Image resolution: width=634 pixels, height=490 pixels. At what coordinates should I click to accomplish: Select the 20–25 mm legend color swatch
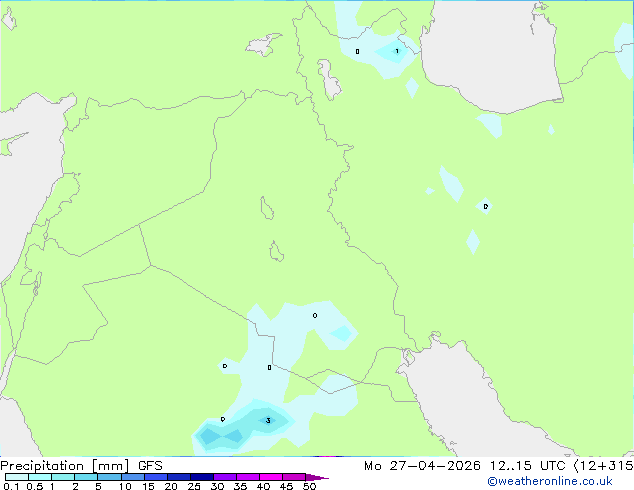(x=178, y=477)
